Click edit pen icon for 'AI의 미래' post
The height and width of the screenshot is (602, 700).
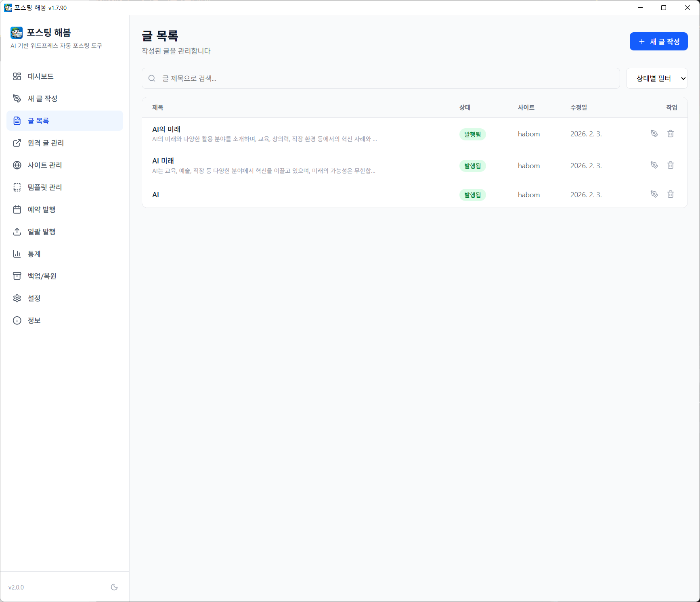654,134
